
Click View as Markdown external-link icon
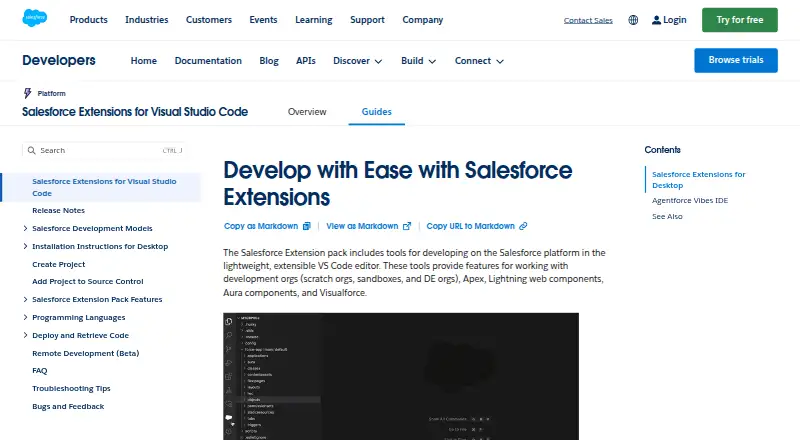[407, 226]
